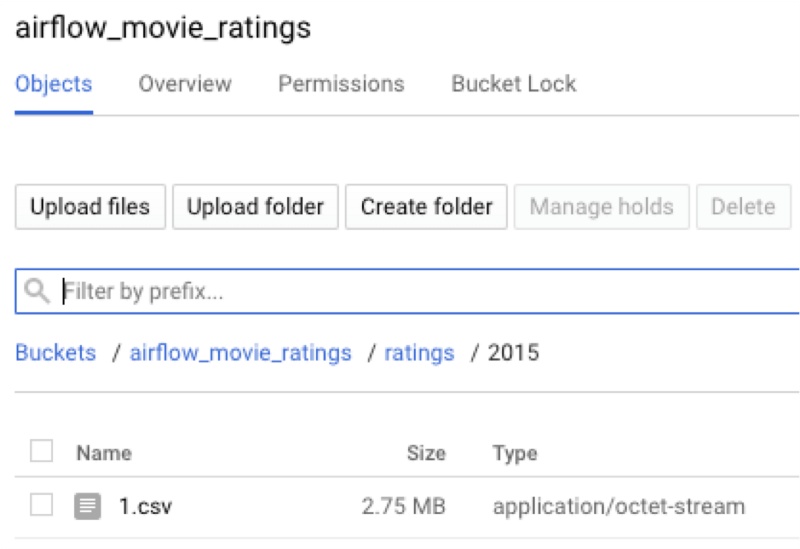
Task: Tick the select-all checkbox in the header row
Action: [x=41, y=452]
